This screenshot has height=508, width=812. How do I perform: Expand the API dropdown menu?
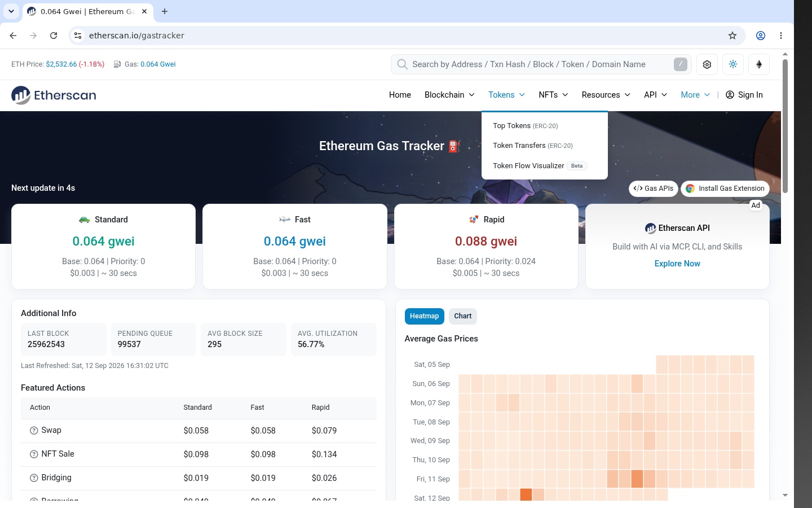(655, 95)
